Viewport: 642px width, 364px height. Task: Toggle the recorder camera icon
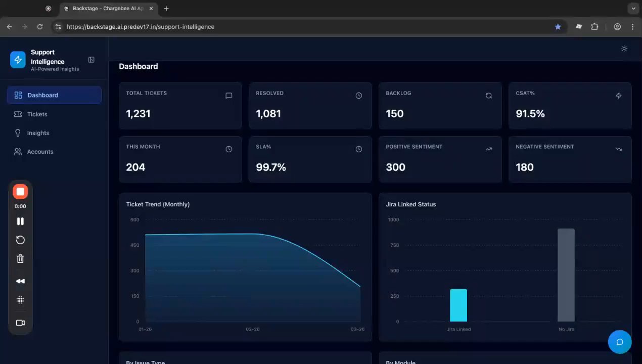tap(20, 323)
